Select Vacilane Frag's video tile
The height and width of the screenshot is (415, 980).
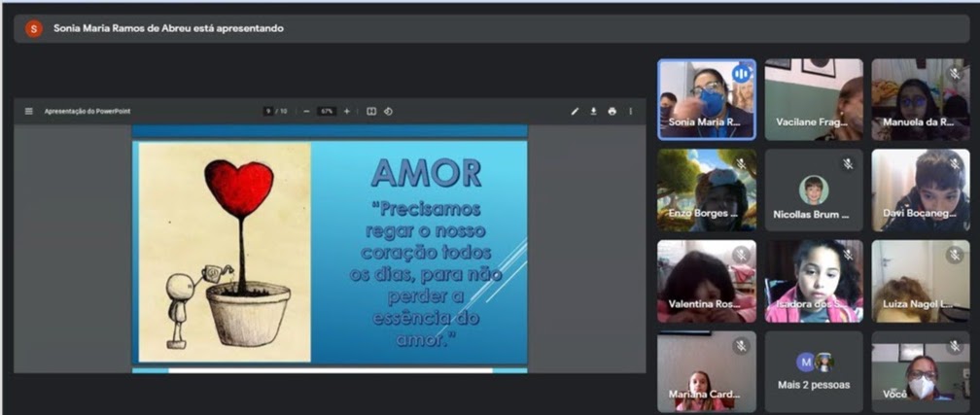point(813,99)
